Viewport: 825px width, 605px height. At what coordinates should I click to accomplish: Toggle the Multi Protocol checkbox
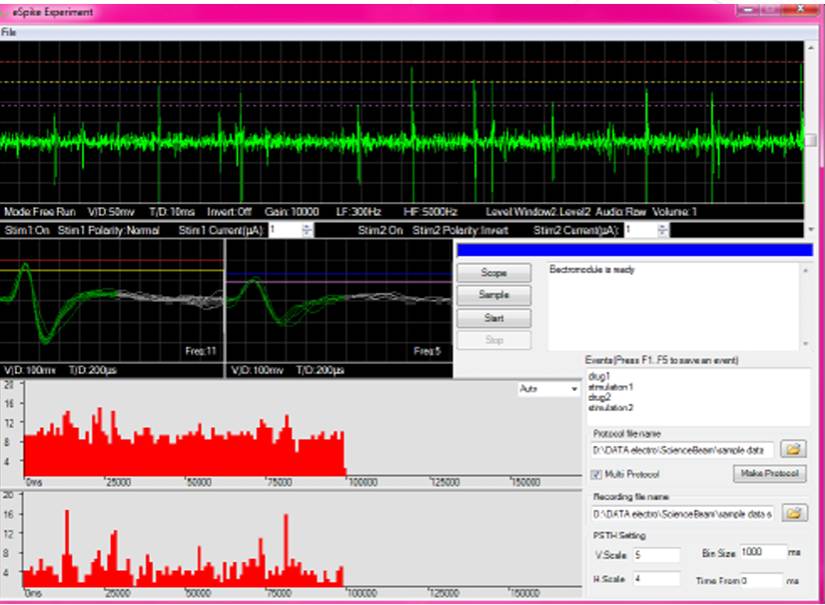[x=596, y=475]
